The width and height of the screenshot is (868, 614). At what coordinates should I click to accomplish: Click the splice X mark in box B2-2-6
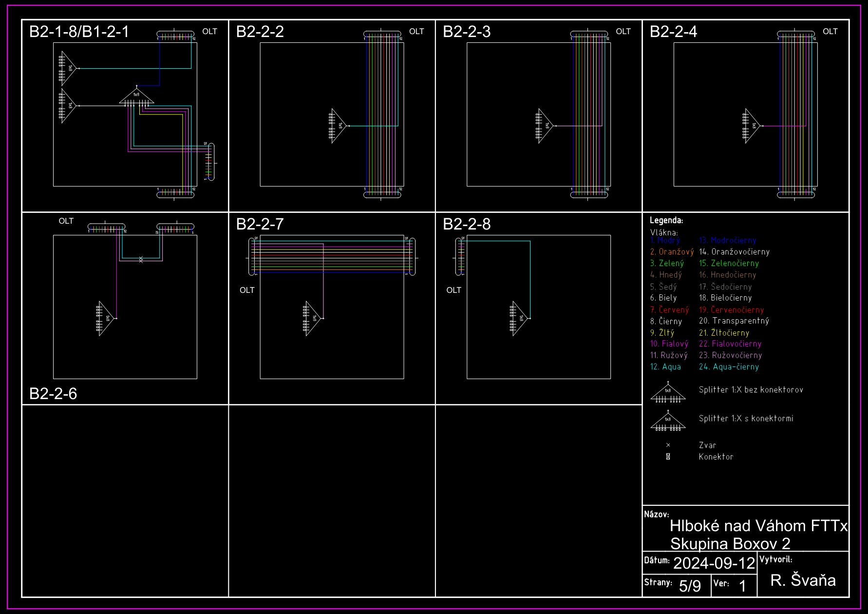point(141,259)
